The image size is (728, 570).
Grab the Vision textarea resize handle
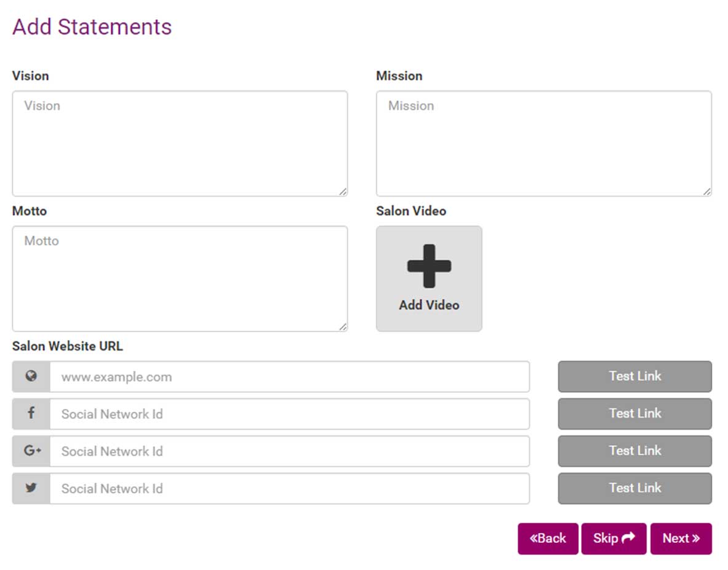pos(342,191)
